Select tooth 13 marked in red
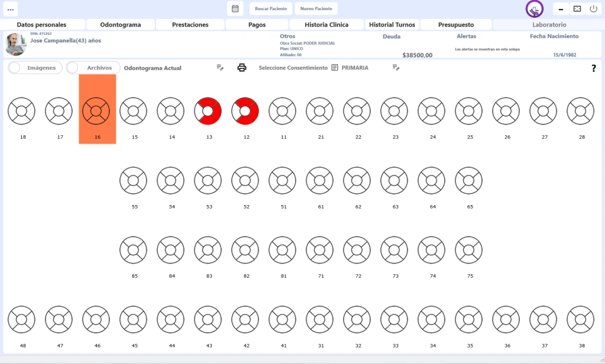Screen dimensions: 605x364 click(207, 111)
